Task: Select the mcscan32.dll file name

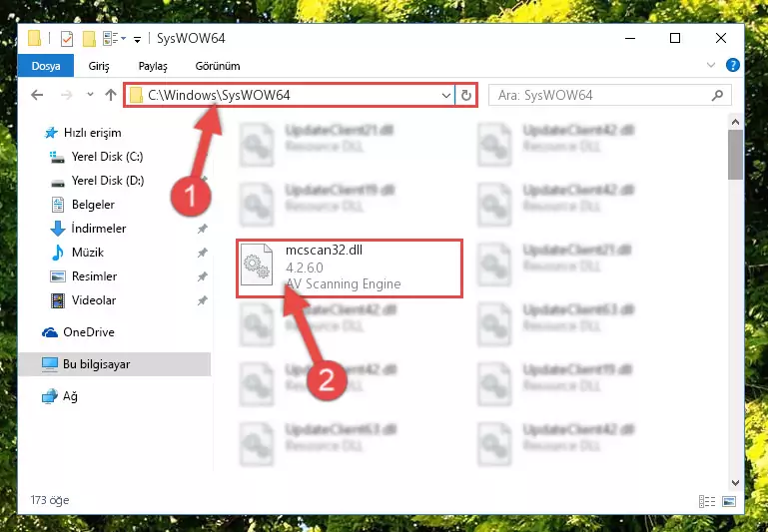Action: (x=324, y=251)
